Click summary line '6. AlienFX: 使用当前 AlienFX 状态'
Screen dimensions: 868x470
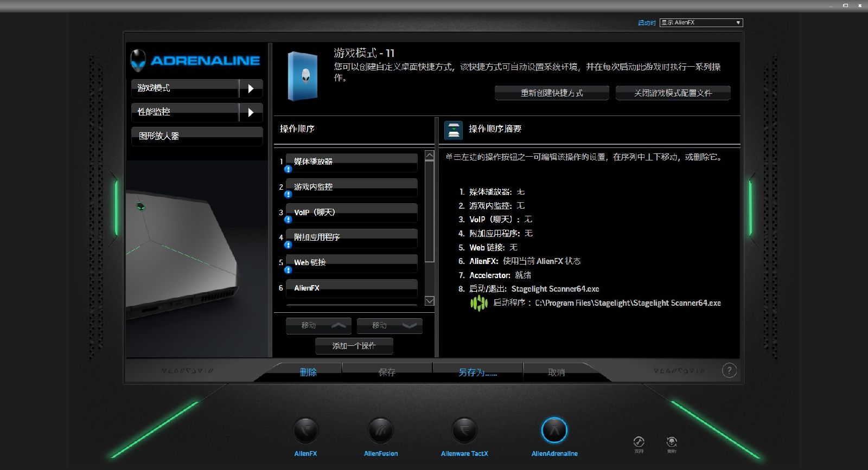point(519,261)
